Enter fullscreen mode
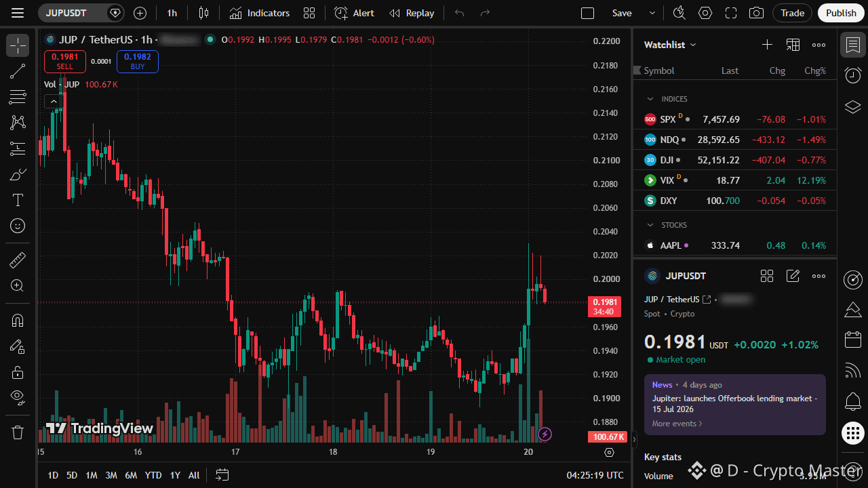This screenshot has width=868, height=488. pyautogui.click(x=731, y=13)
